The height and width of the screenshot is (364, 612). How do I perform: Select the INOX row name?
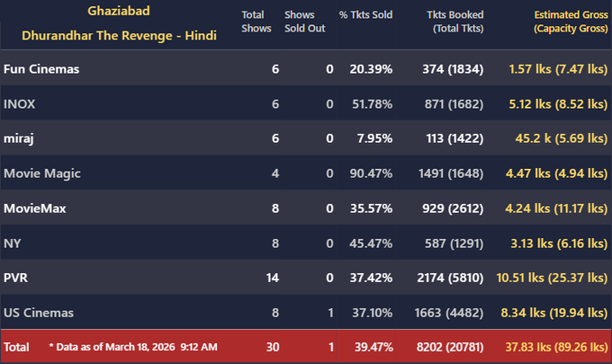[x=19, y=104]
